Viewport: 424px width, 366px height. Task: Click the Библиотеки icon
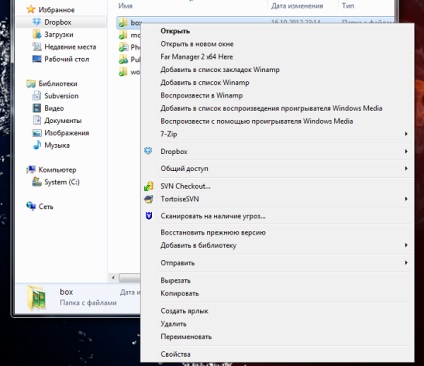[x=31, y=83]
